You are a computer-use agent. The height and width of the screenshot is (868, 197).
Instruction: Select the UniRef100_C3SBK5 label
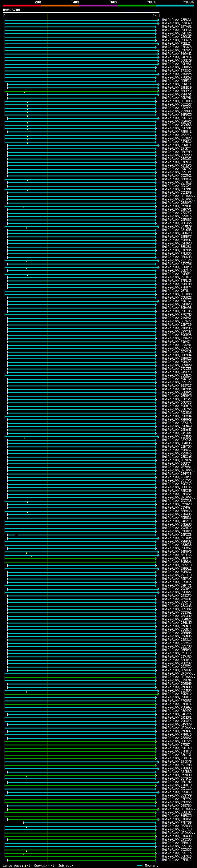click(176, 582)
